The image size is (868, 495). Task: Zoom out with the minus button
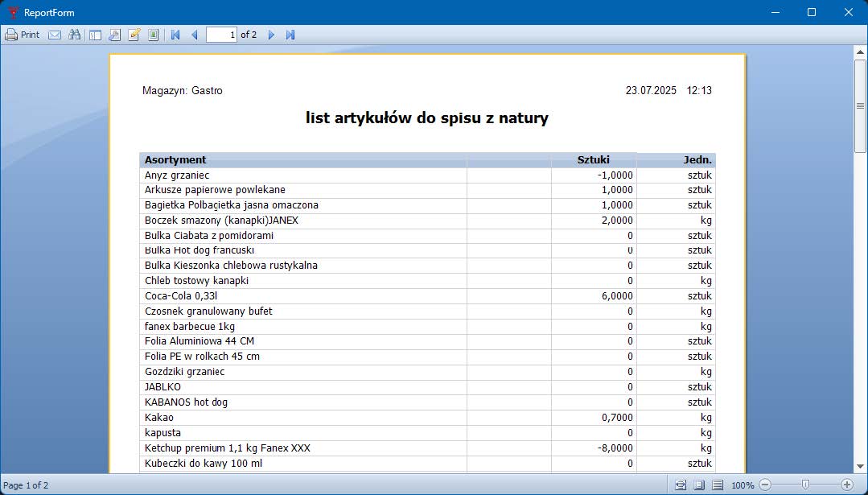coord(765,485)
